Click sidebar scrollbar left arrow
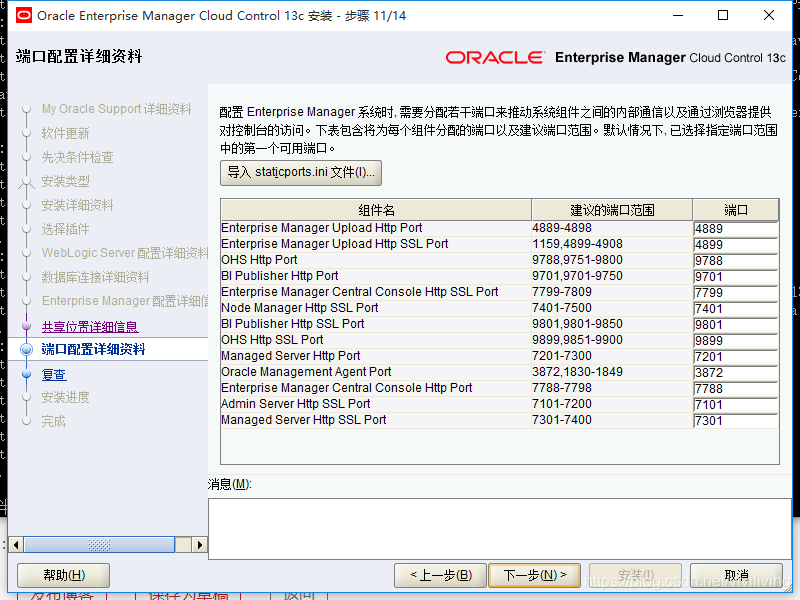Viewport: 800px width, 600px height. click(x=16, y=545)
